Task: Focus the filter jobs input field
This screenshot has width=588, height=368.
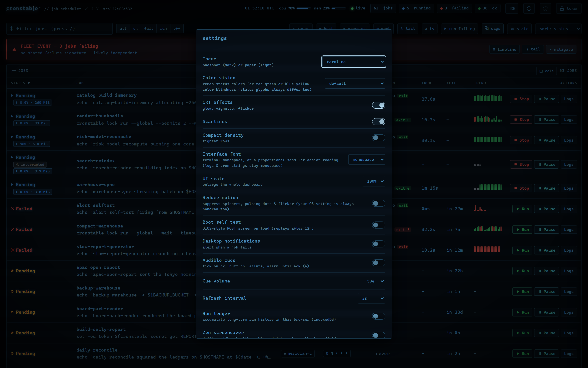Action: click(59, 29)
